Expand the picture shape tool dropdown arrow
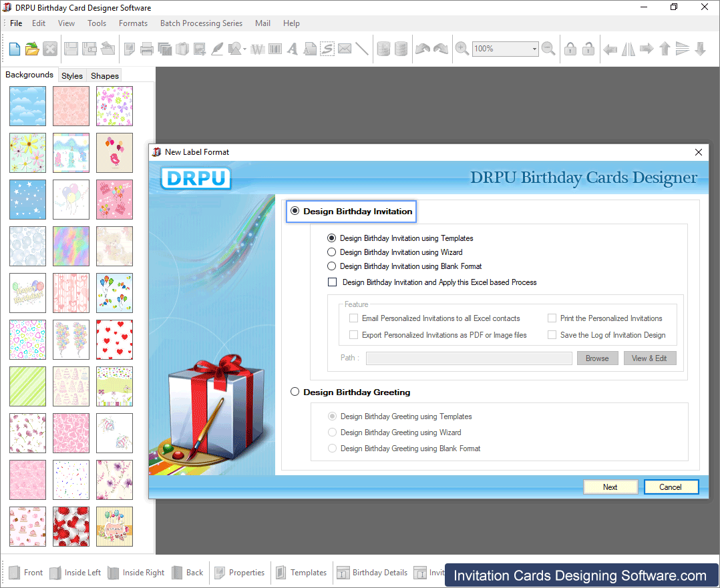720x588 pixels. [244, 49]
